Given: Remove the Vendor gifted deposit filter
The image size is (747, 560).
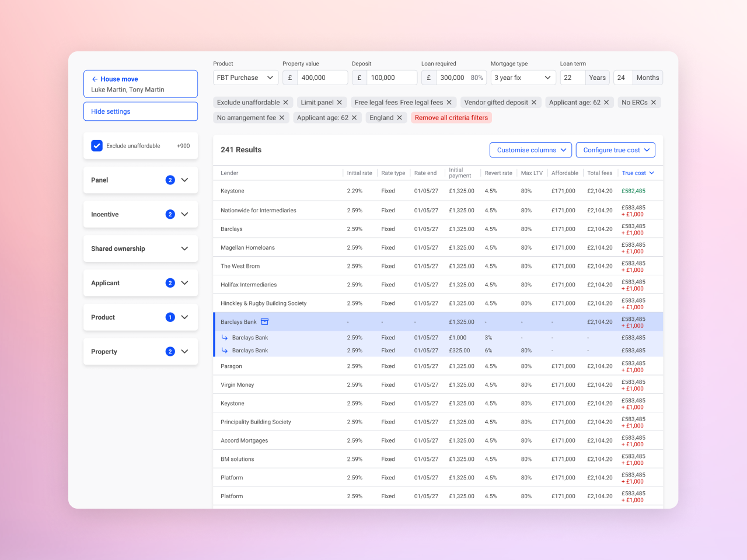Looking at the screenshot, I should pyautogui.click(x=533, y=102).
